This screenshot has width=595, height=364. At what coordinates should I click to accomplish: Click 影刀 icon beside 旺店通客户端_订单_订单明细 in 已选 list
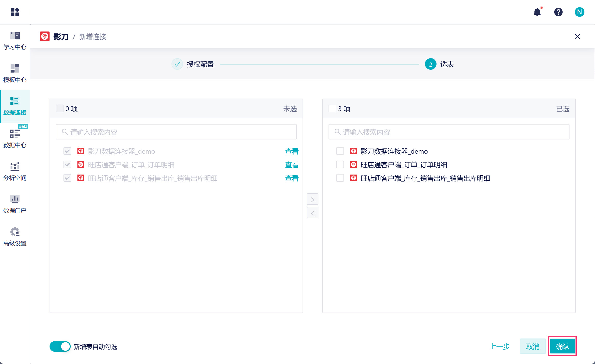pyautogui.click(x=354, y=165)
